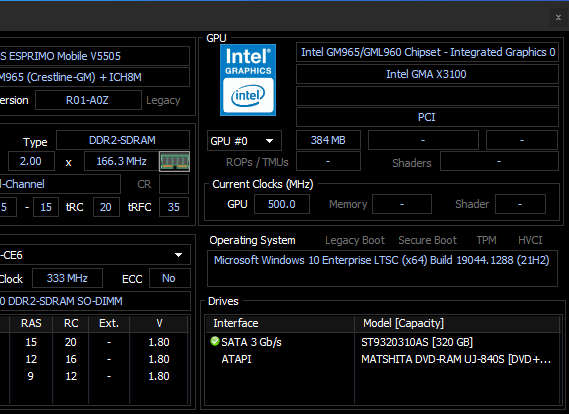Image resolution: width=569 pixels, height=414 pixels.
Task: Select the timing row with RAS 9 and RC 12
Action: point(94,376)
